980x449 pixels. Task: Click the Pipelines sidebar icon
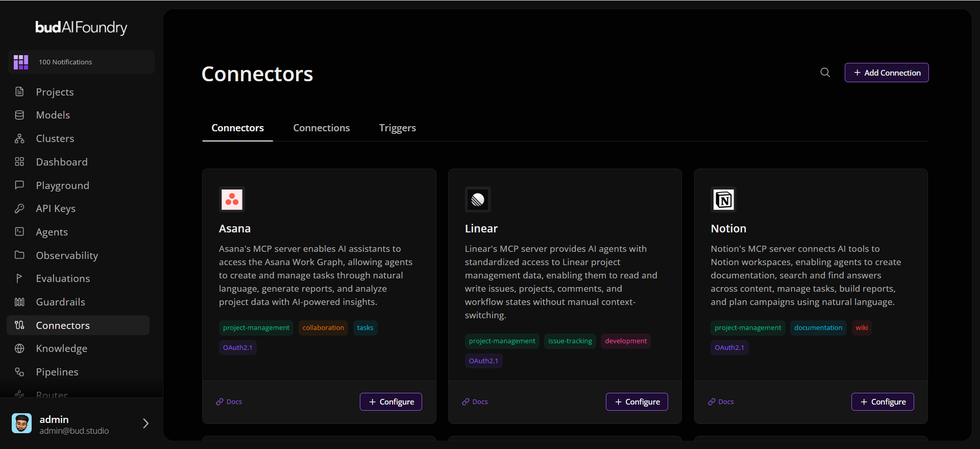tap(19, 372)
